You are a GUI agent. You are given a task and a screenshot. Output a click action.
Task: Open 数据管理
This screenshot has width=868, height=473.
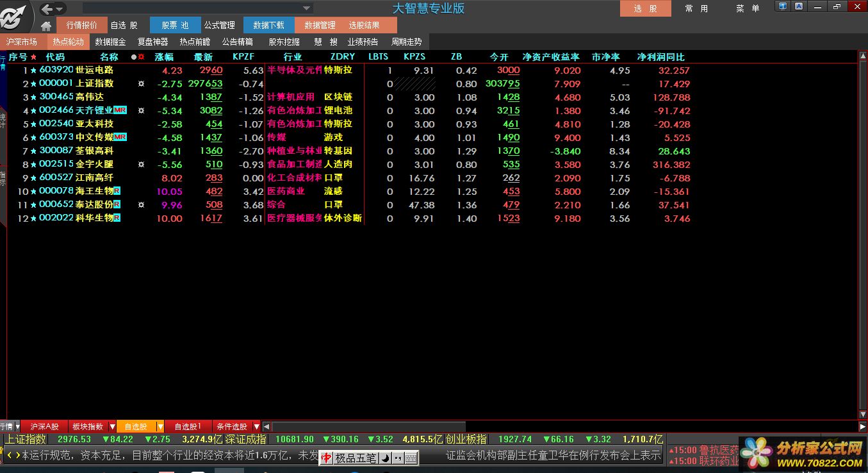[320, 26]
